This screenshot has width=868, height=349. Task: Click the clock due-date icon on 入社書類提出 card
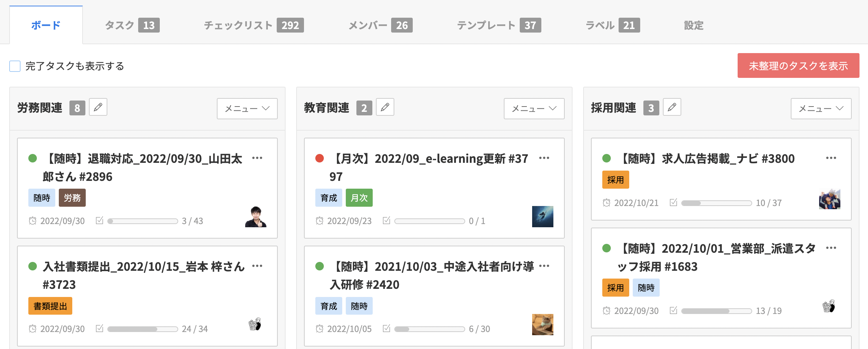pyautogui.click(x=33, y=329)
